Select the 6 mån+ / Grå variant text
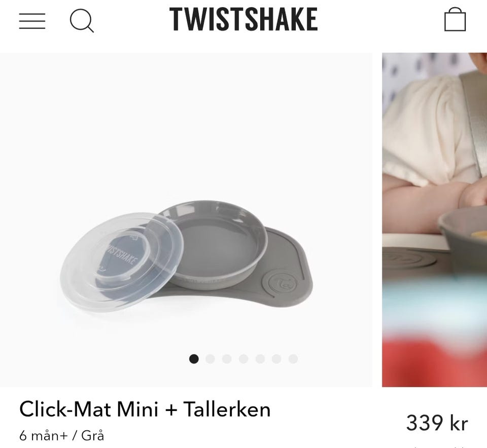This screenshot has width=487, height=448. (x=61, y=436)
